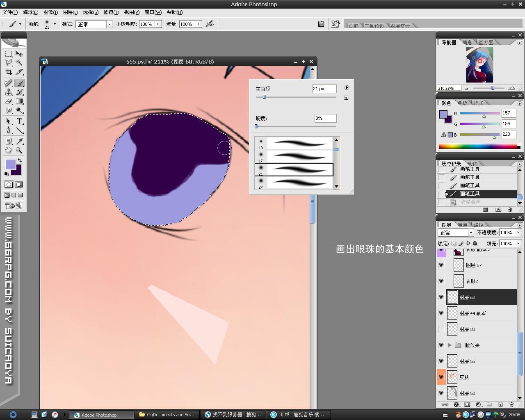Viewport: 525px width, 420px height.
Task: Hide layer 图层 44 副本
Action: [x=441, y=313]
